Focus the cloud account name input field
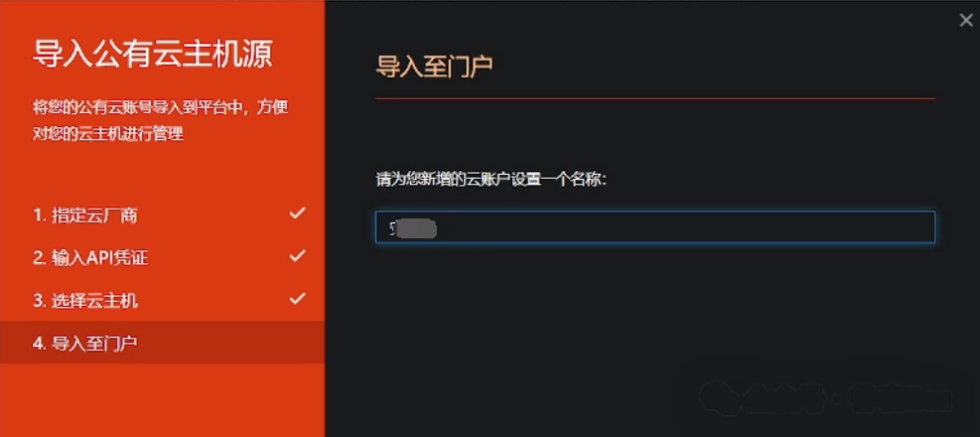 pyautogui.click(x=655, y=226)
